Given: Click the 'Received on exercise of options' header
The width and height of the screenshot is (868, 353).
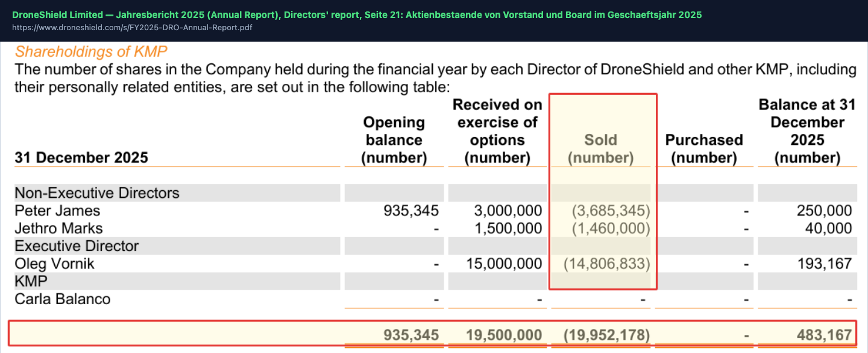Looking at the screenshot, I should (x=497, y=131).
